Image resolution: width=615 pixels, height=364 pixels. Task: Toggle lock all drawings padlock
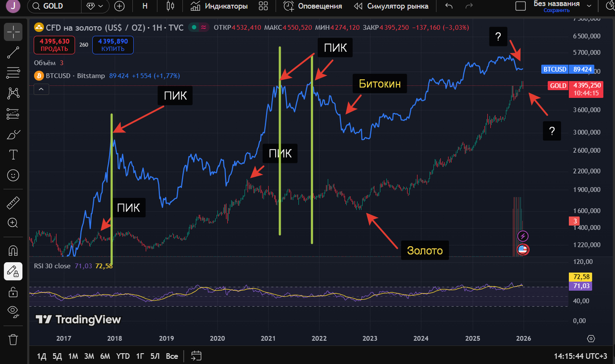13,292
